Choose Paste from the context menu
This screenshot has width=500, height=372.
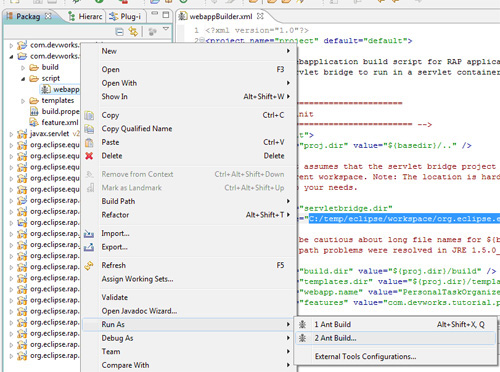(188, 142)
